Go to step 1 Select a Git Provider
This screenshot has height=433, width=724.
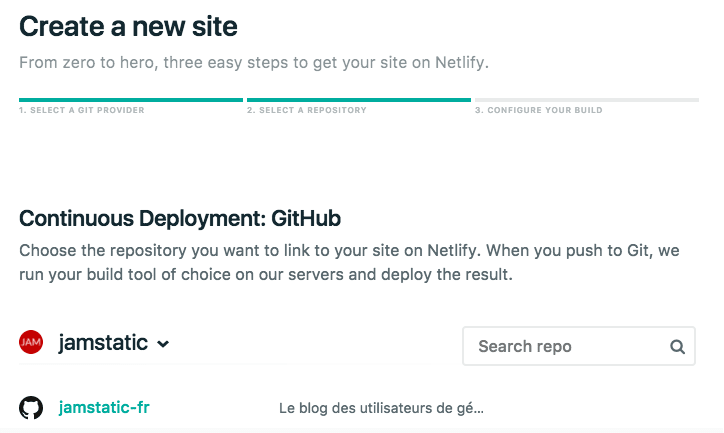click(81, 110)
